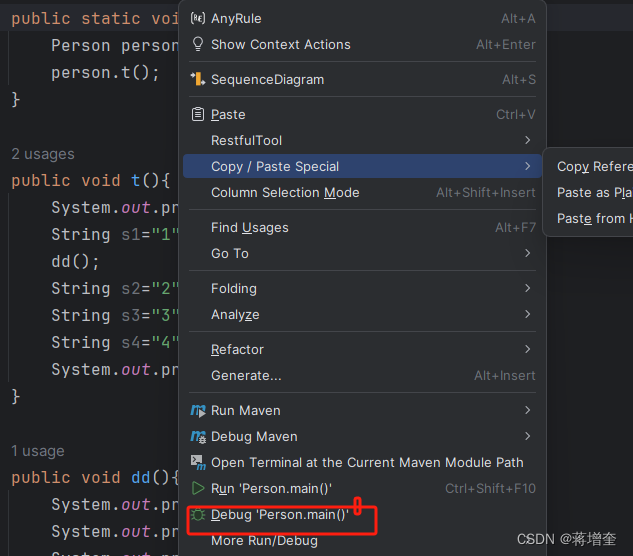Expand Copy / Paste Special submenu arrow
Viewport: 633px width, 556px height.
(527, 166)
